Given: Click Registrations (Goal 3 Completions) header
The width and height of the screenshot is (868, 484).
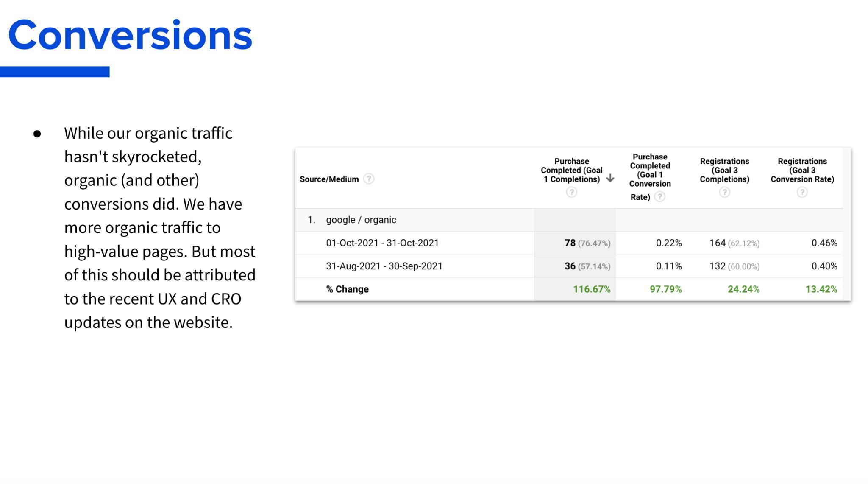Looking at the screenshot, I should (x=724, y=170).
